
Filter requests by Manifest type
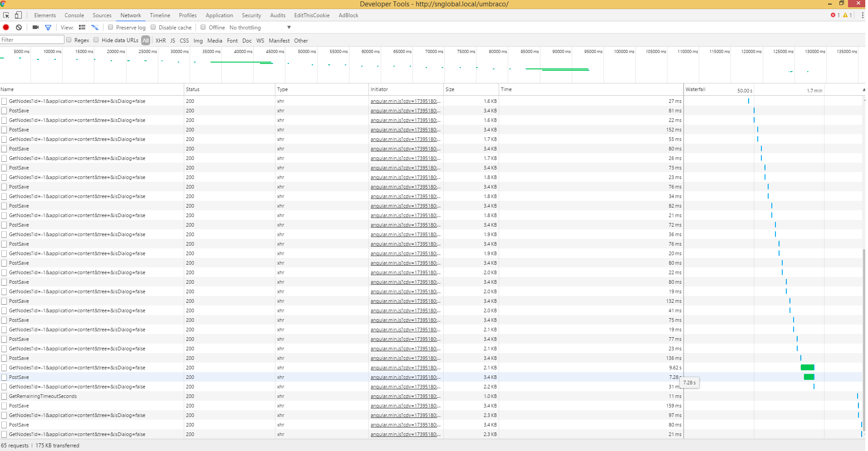279,41
